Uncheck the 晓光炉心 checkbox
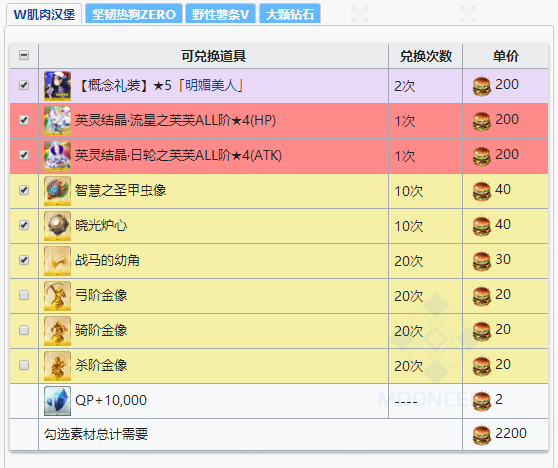 [x=24, y=225]
